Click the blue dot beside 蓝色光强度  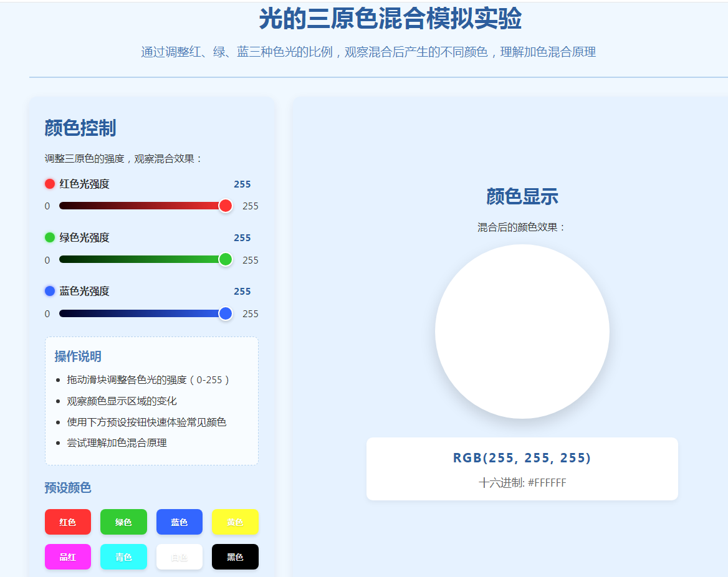pyautogui.click(x=50, y=291)
